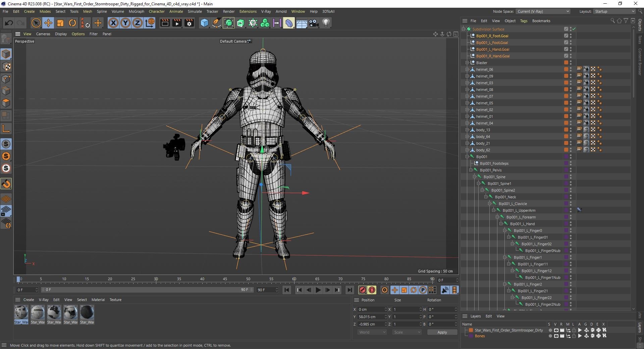Switch the coordinate system icon
The image size is (644, 349).
pyautogui.click(x=150, y=23)
